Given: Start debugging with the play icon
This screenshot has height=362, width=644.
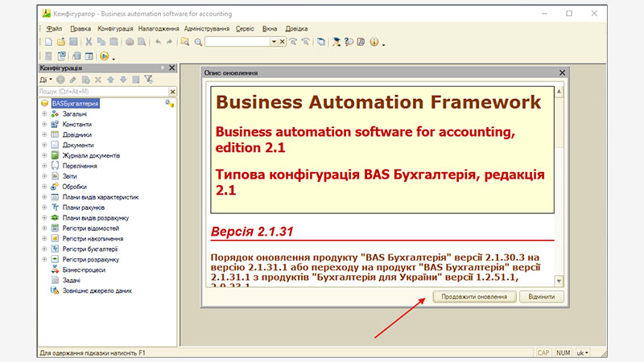Looking at the screenshot, I should (x=105, y=56).
